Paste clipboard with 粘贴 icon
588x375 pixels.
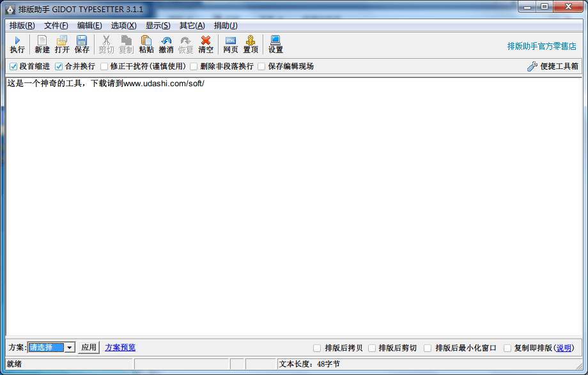pyautogui.click(x=146, y=45)
